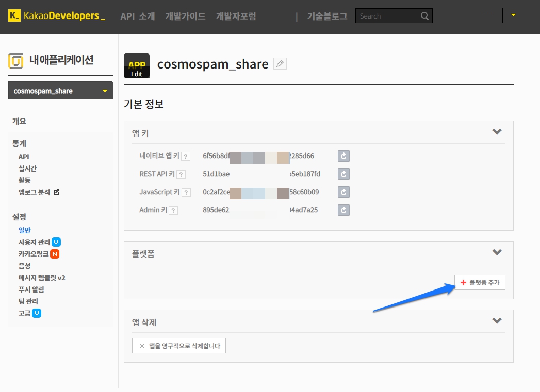Click the JavaScript 키 value text

260,192
